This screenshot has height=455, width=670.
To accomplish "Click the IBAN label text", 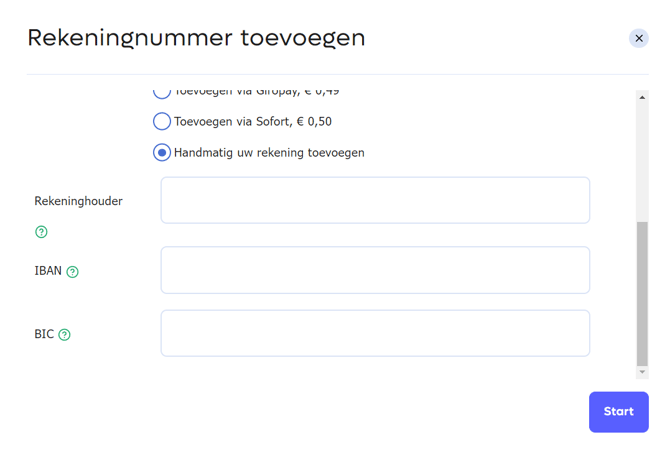I will pyautogui.click(x=48, y=271).
